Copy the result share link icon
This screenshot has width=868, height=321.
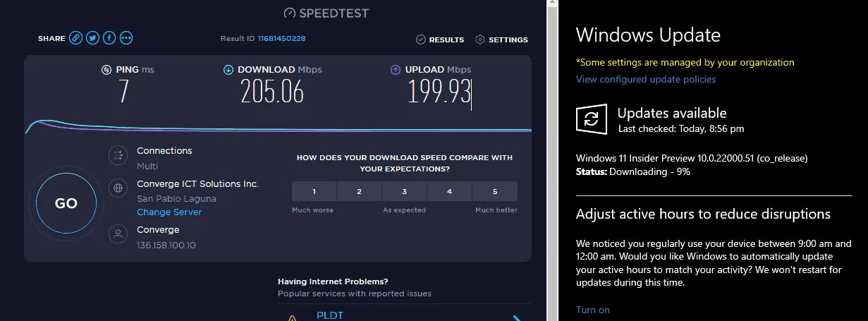click(x=75, y=38)
